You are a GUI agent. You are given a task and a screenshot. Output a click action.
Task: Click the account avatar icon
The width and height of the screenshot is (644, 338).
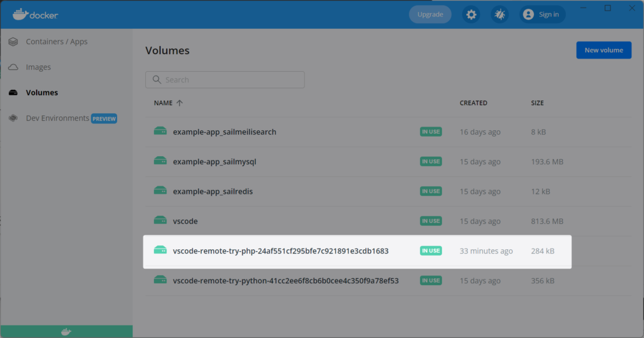click(528, 14)
